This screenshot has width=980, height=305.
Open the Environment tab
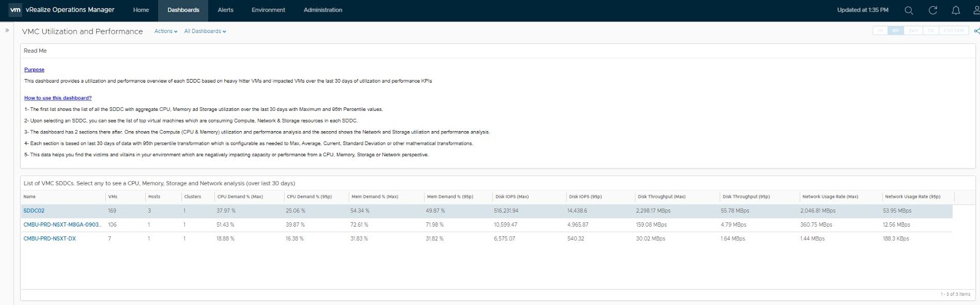[268, 10]
